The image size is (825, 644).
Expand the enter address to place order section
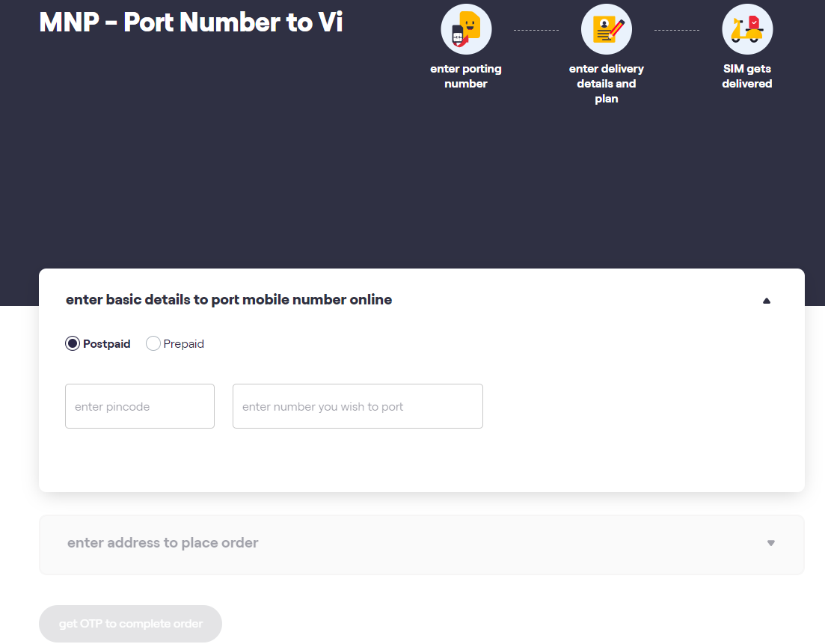tap(770, 543)
